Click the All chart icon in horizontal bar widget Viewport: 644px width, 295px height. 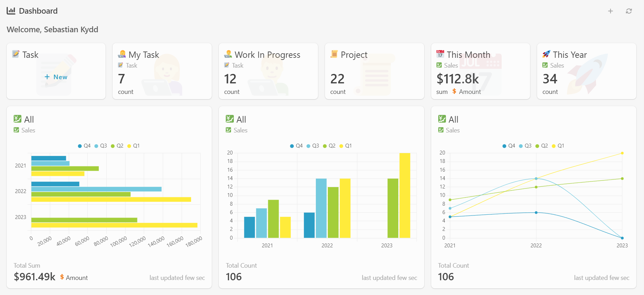(18, 119)
